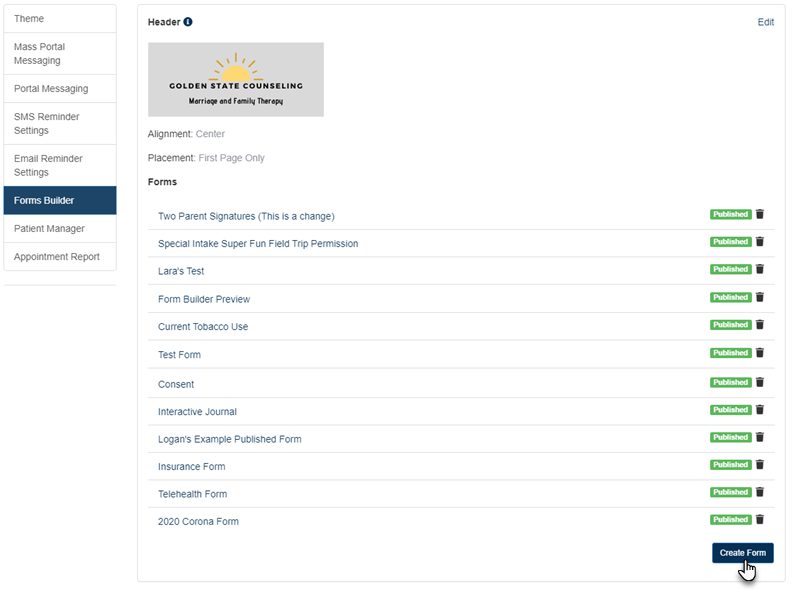Open the Appointment Report page
The image size is (800, 601).
60,257
